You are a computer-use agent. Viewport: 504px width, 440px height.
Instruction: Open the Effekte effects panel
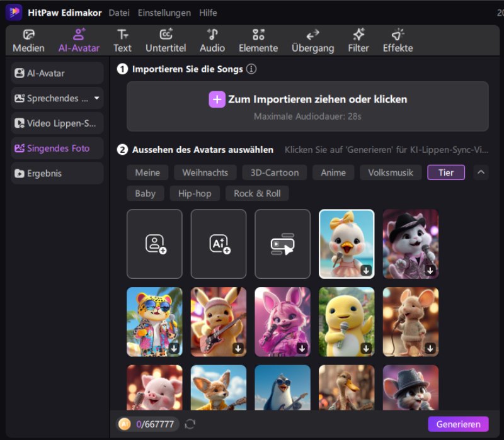(x=398, y=41)
